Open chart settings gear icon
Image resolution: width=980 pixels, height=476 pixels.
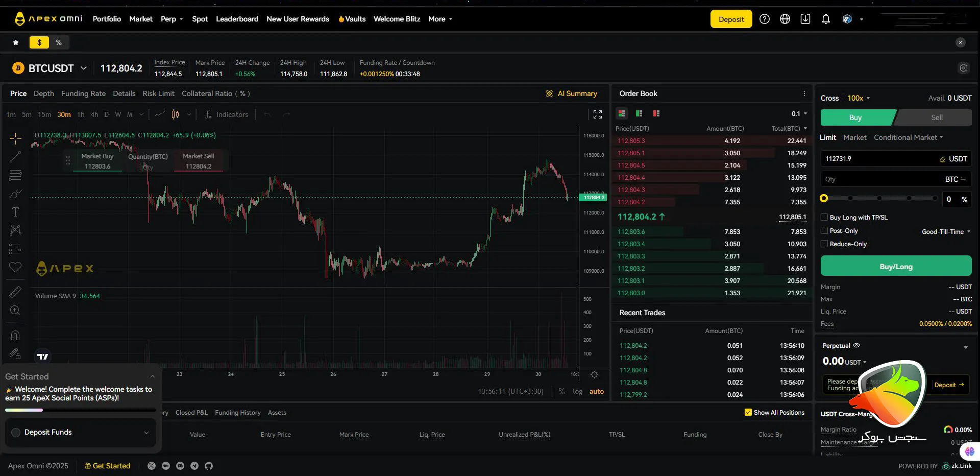tap(594, 375)
